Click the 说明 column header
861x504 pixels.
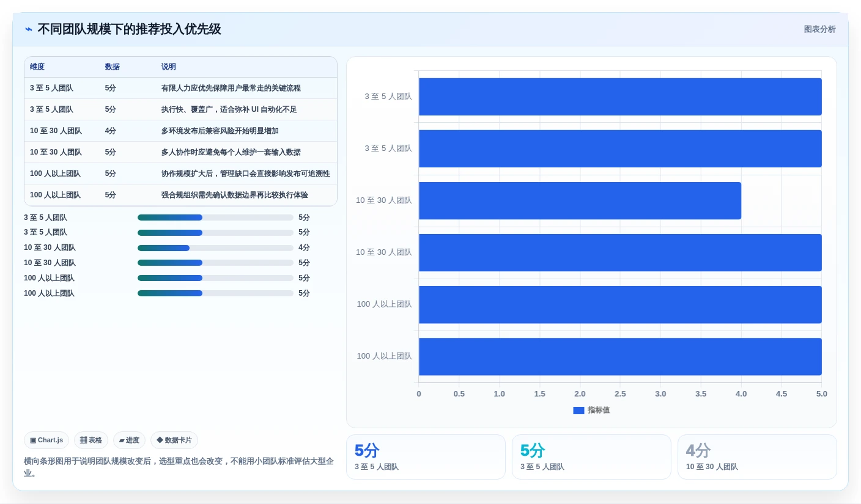point(169,67)
